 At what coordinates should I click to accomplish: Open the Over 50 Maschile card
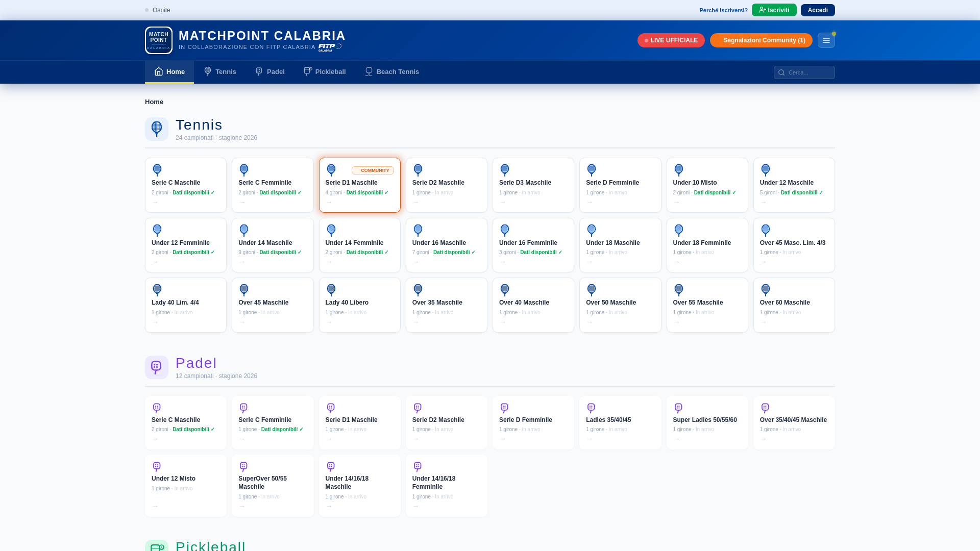coord(620,305)
